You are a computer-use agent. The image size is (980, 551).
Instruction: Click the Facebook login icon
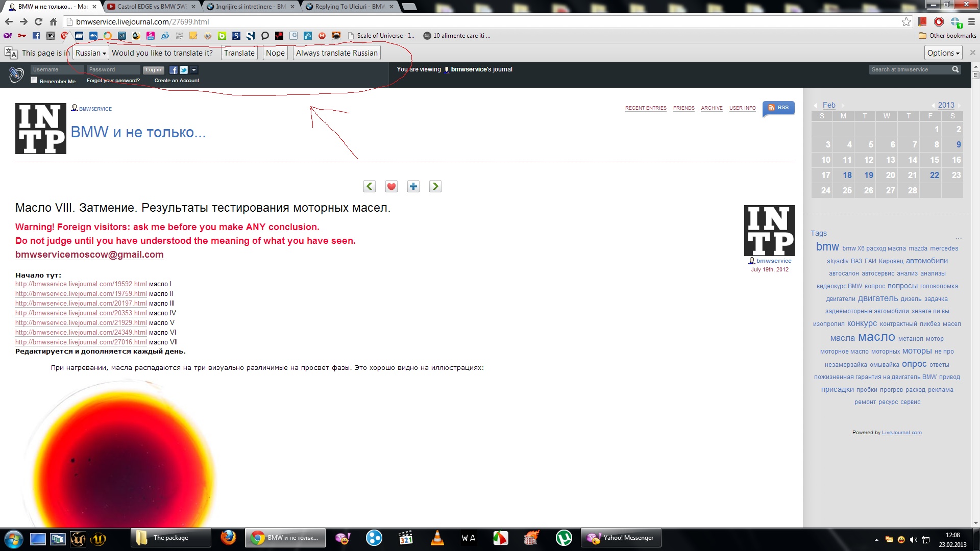174,70
